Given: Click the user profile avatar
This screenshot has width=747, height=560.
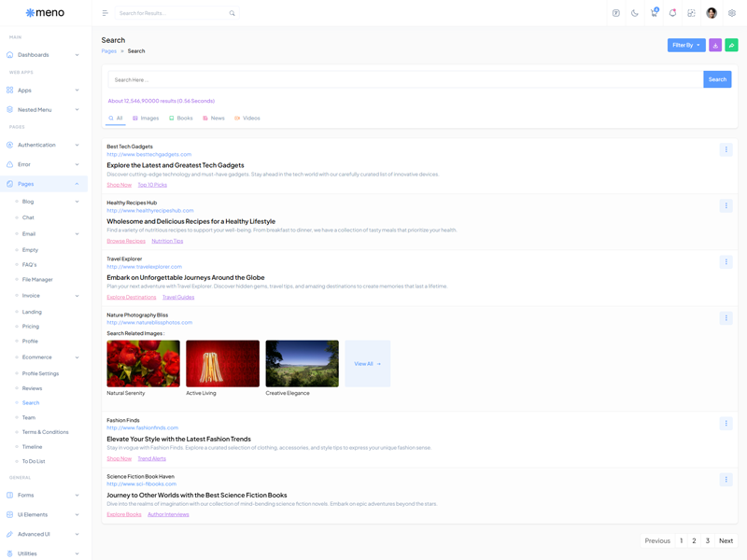Looking at the screenshot, I should click(712, 13).
